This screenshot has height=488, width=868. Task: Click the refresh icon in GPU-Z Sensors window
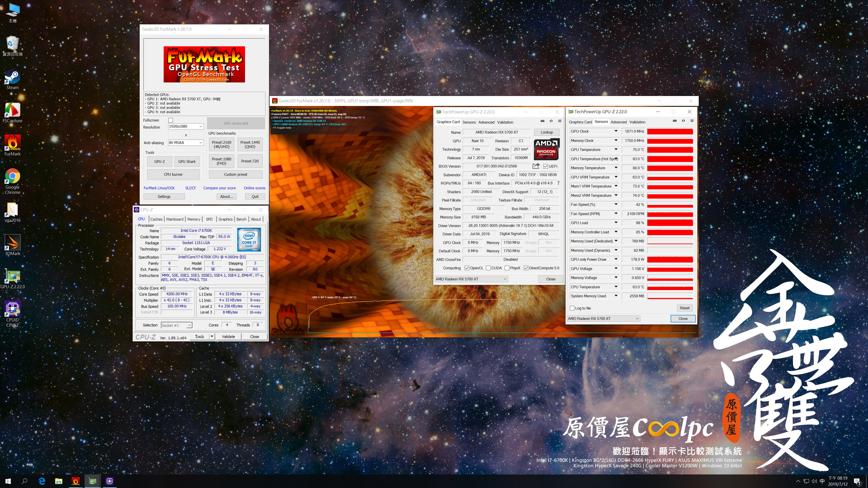[683, 121]
